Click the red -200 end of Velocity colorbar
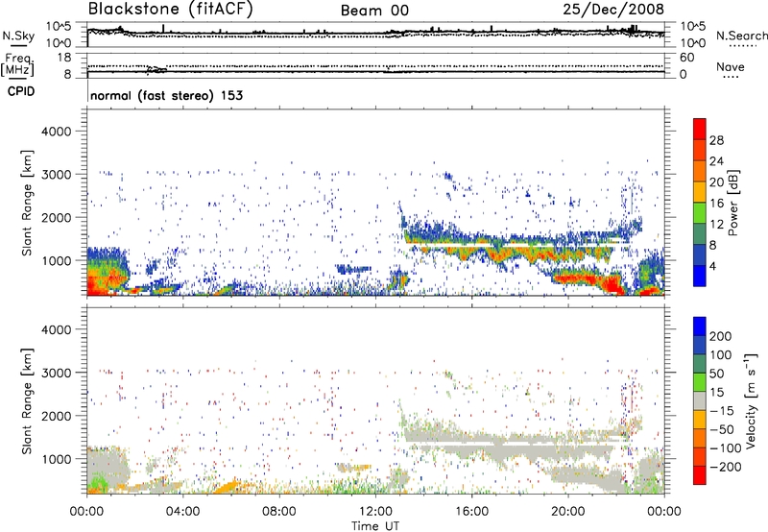 pyautogui.click(x=700, y=475)
